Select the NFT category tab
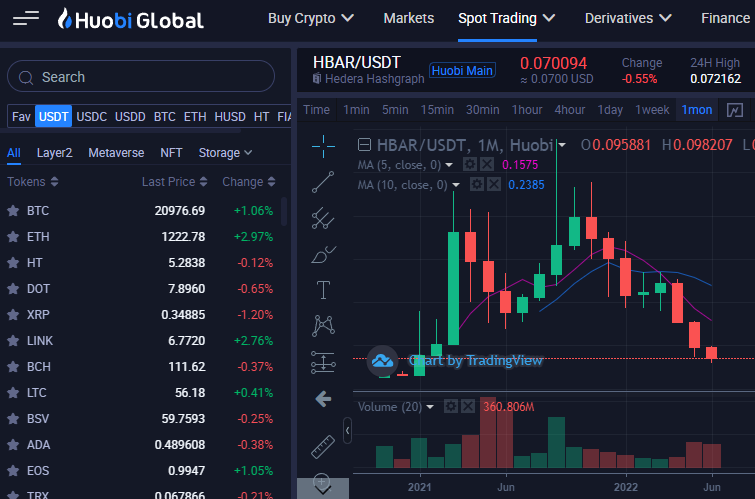Screen dimensions: 755x499 (171, 153)
